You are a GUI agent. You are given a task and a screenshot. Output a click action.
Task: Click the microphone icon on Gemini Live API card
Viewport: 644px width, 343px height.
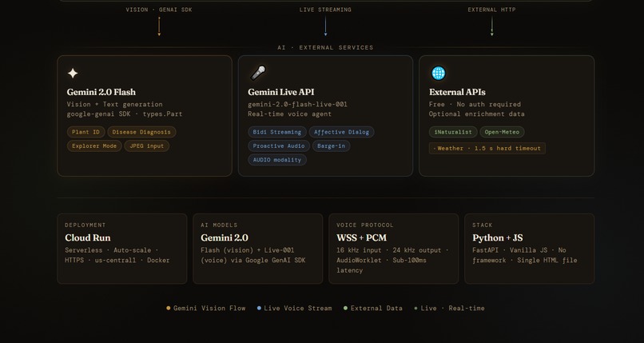[x=258, y=73]
